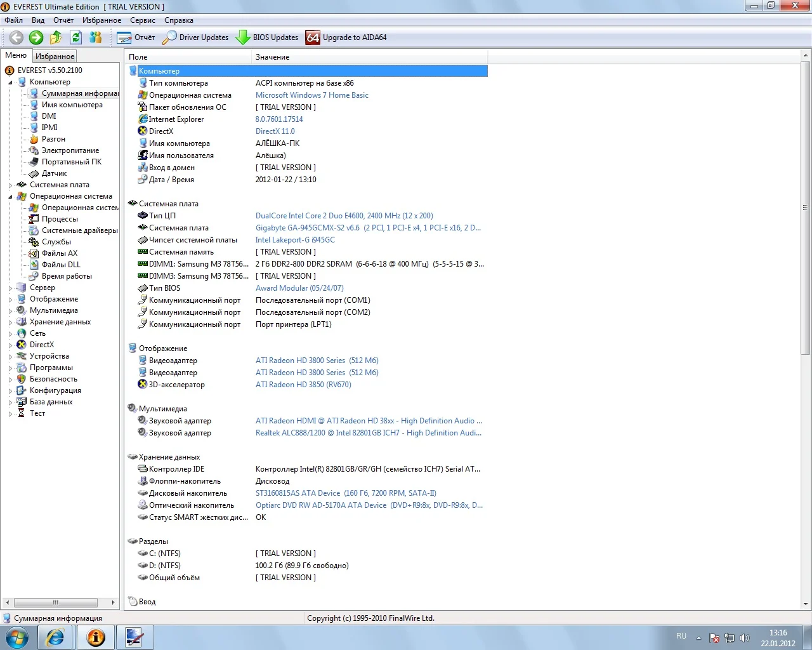
Task: Click the Значение column header
Action: pos(369,57)
